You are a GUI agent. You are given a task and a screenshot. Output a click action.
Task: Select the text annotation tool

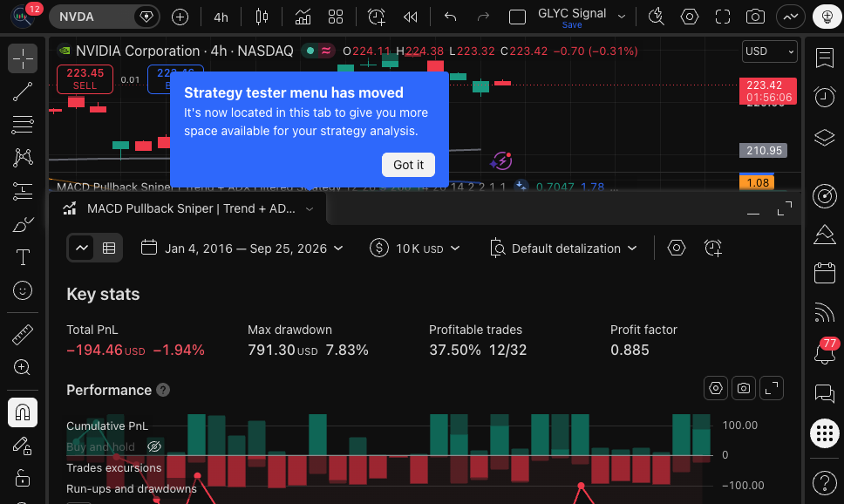click(x=23, y=257)
